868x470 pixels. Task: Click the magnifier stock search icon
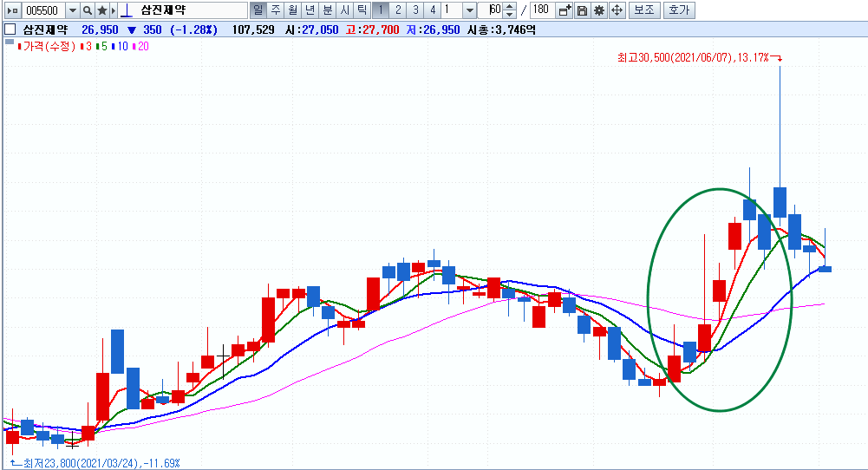(88, 10)
